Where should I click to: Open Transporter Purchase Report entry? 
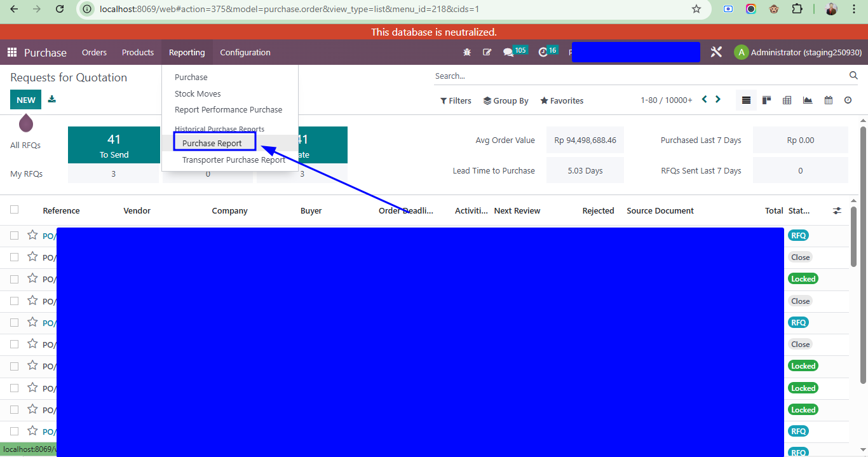click(x=234, y=160)
